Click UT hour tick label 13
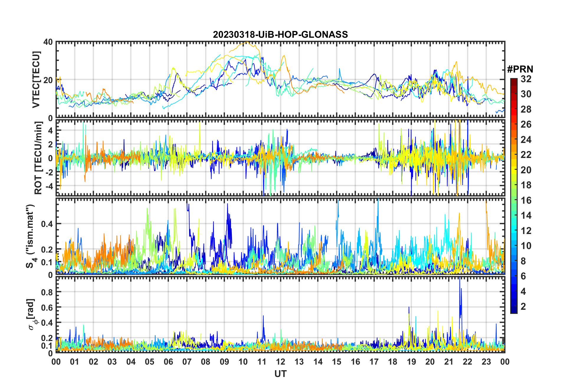This screenshot has width=561, height=392. click(299, 362)
